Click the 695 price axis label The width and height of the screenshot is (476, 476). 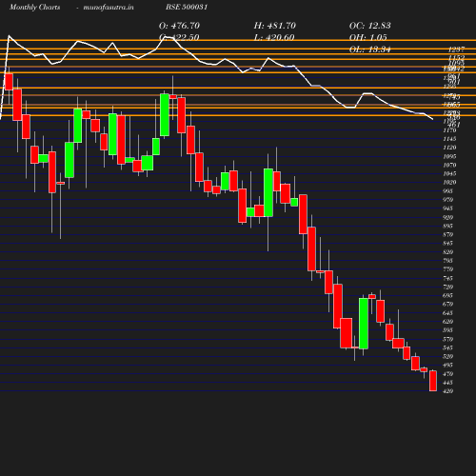pyautogui.click(x=447, y=295)
